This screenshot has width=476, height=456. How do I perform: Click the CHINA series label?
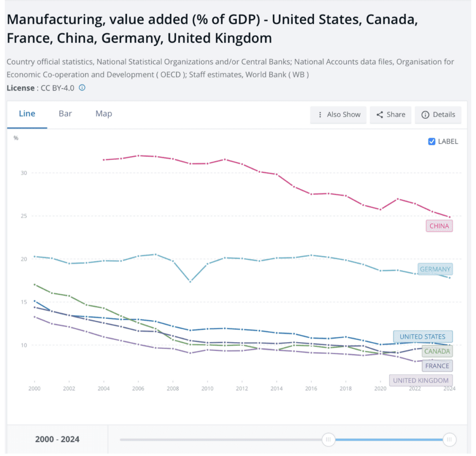click(x=439, y=226)
